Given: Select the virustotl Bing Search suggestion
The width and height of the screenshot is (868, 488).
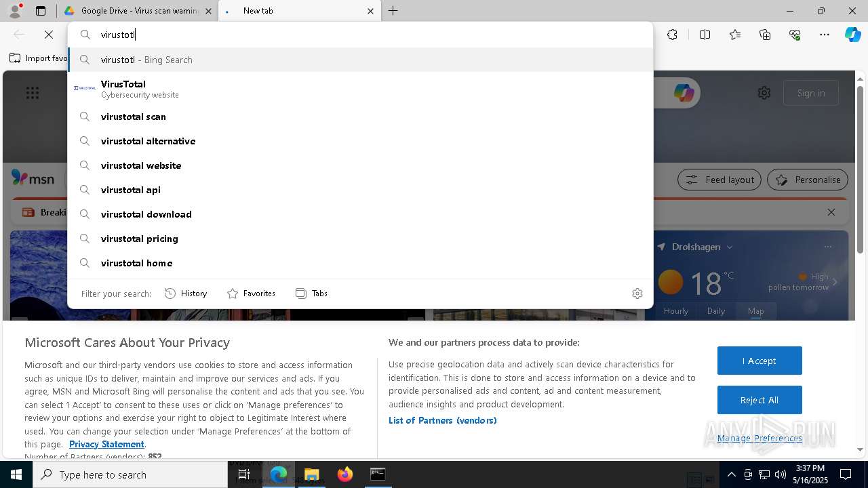Looking at the screenshot, I should [x=360, y=60].
